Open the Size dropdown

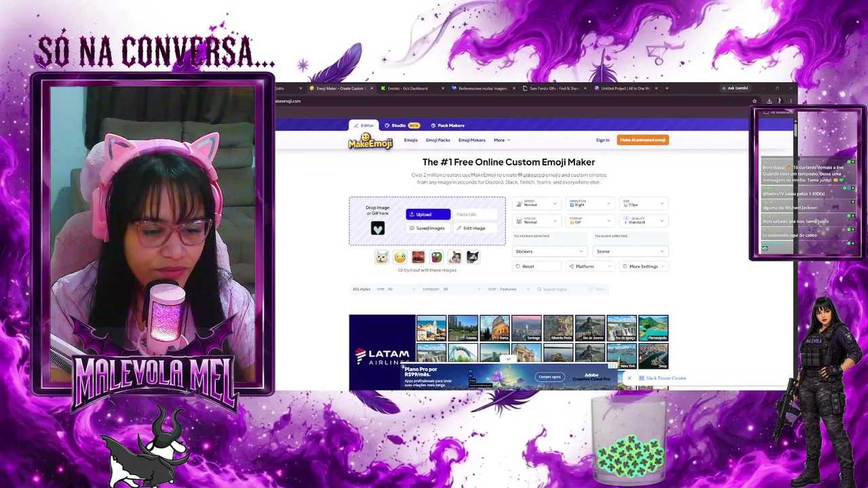tap(643, 203)
